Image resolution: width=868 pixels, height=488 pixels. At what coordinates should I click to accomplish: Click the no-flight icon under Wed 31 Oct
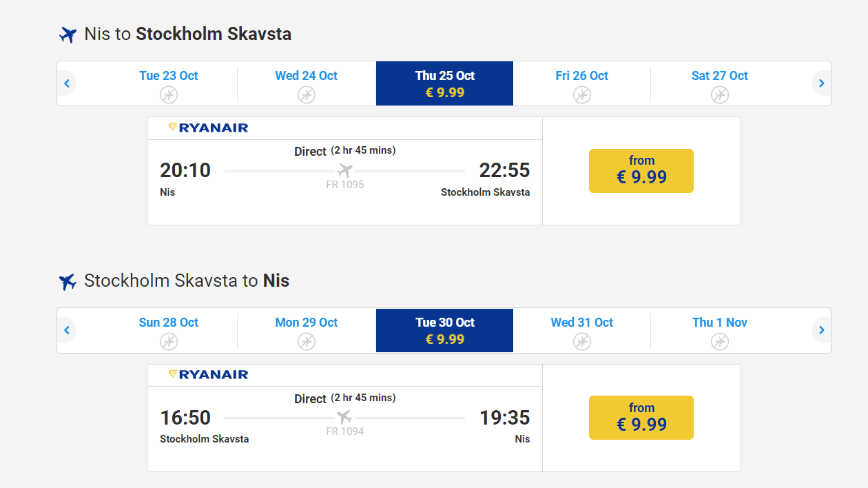pos(582,341)
